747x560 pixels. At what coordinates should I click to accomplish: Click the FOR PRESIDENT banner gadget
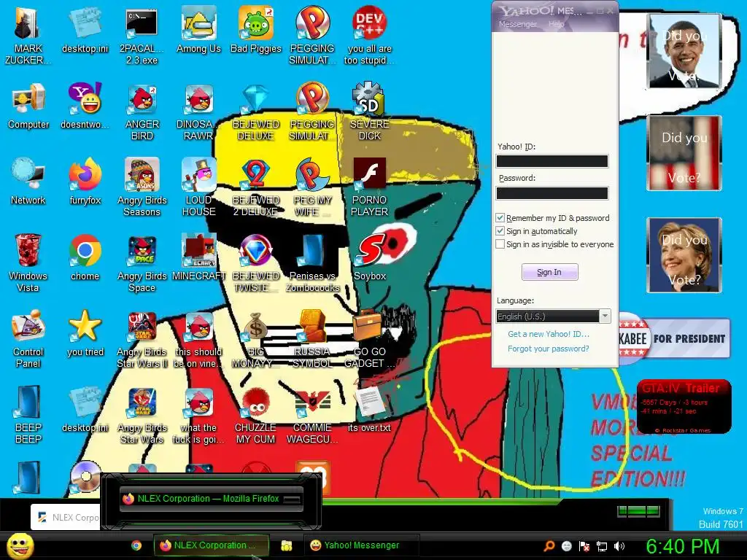(x=674, y=338)
